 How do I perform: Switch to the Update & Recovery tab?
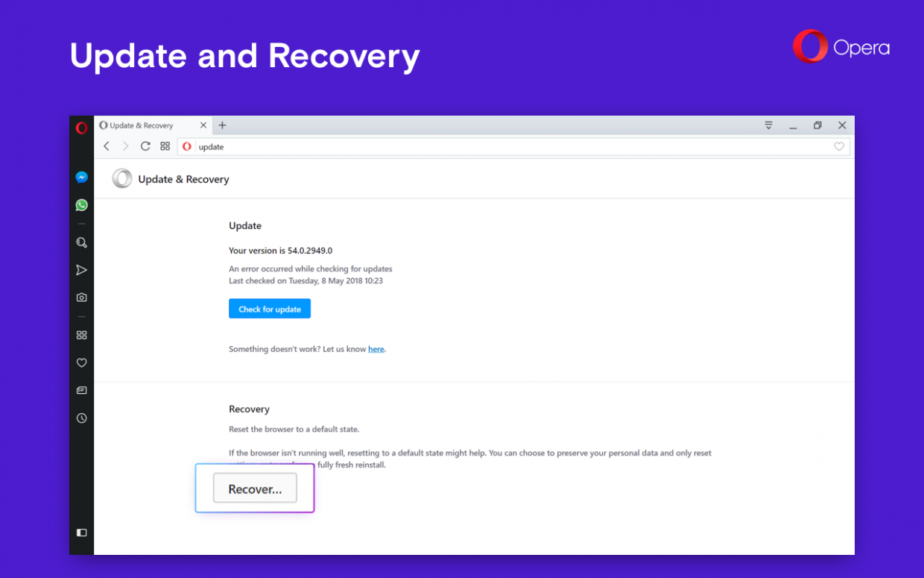(145, 125)
